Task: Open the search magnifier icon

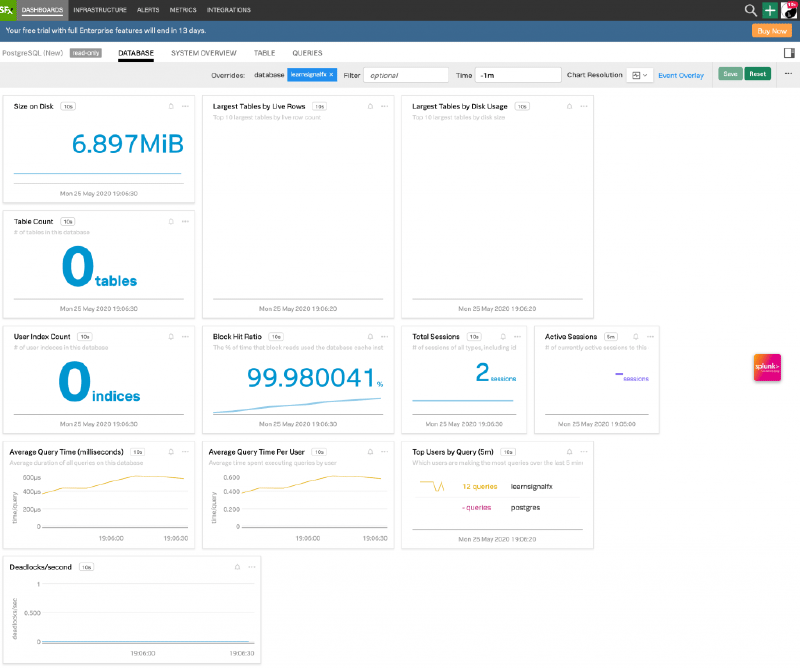Action: click(x=750, y=10)
